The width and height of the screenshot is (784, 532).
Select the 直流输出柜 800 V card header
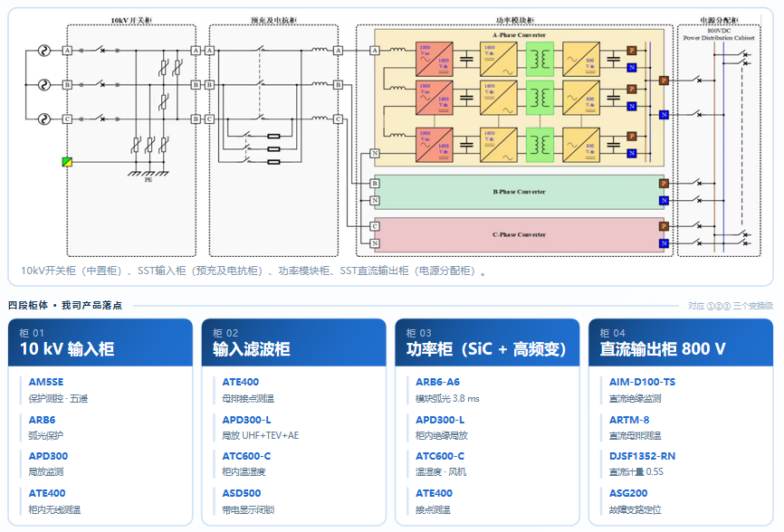coord(681,343)
